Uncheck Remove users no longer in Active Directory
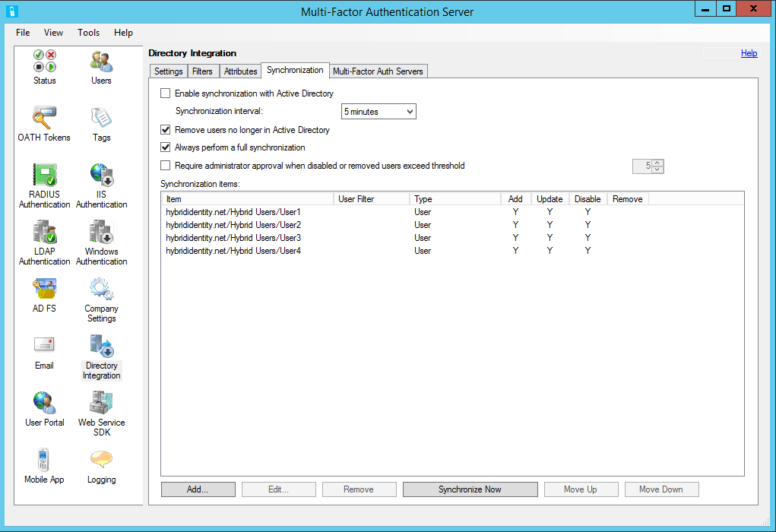This screenshot has height=532, width=776. click(165, 130)
